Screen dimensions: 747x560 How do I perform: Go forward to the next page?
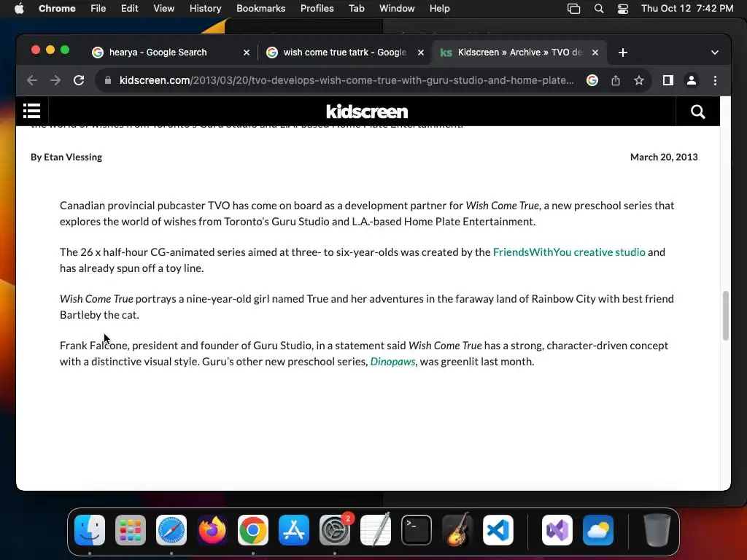click(x=55, y=80)
